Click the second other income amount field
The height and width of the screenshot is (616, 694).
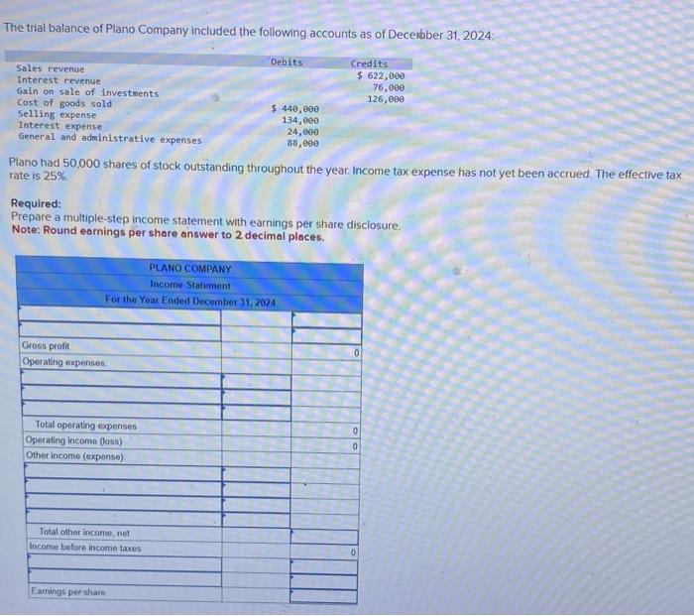256,490
